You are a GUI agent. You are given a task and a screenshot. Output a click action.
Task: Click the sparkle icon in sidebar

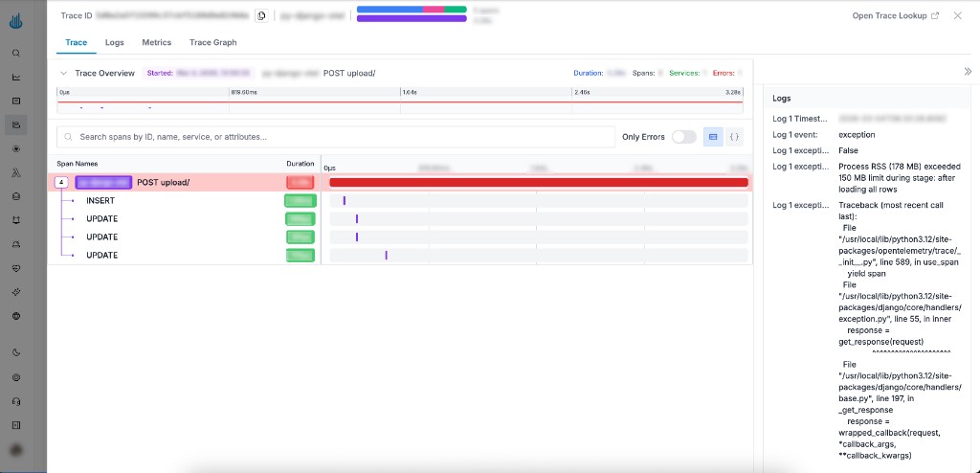pos(17,292)
